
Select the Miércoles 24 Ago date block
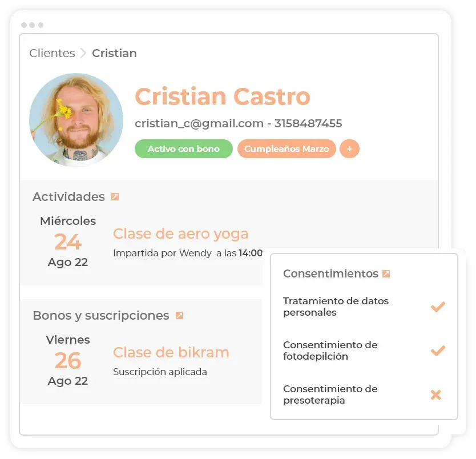68,241
